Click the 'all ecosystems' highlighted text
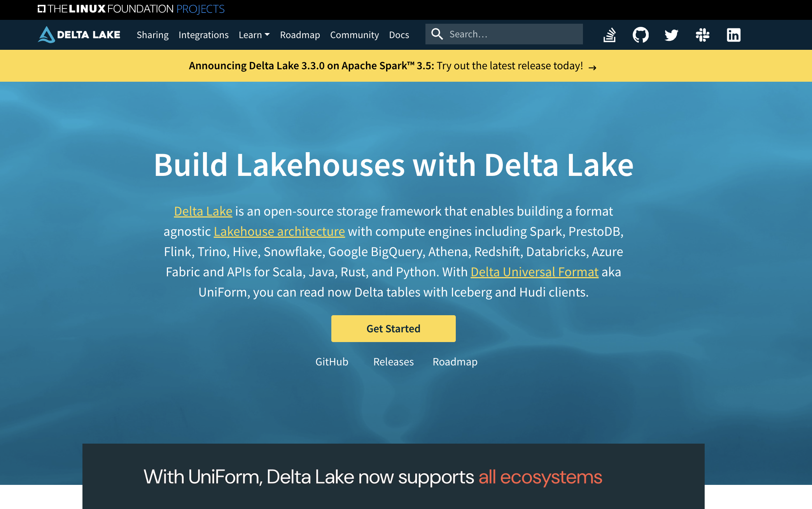This screenshot has width=812, height=509. tap(540, 477)
